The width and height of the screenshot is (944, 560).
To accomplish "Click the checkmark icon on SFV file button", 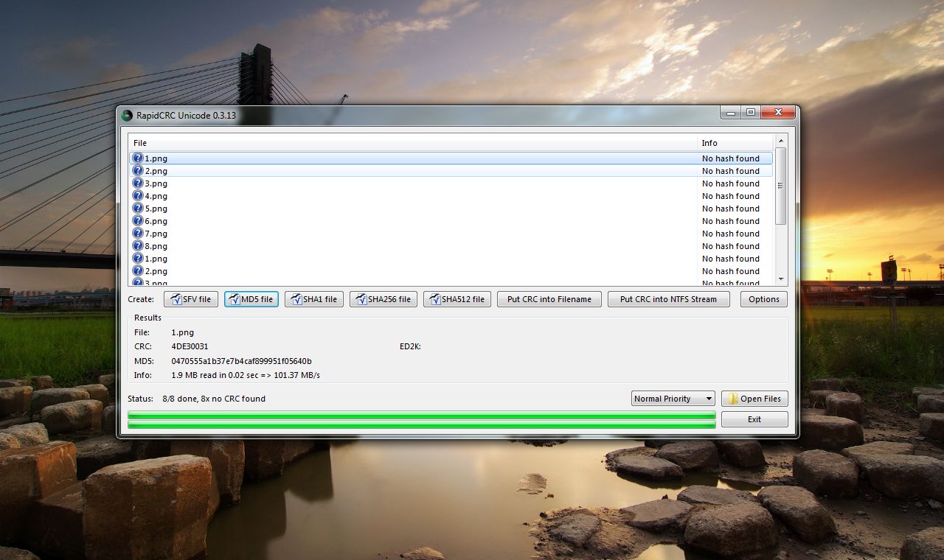I will pyautogui.click(x=176, y=299).
